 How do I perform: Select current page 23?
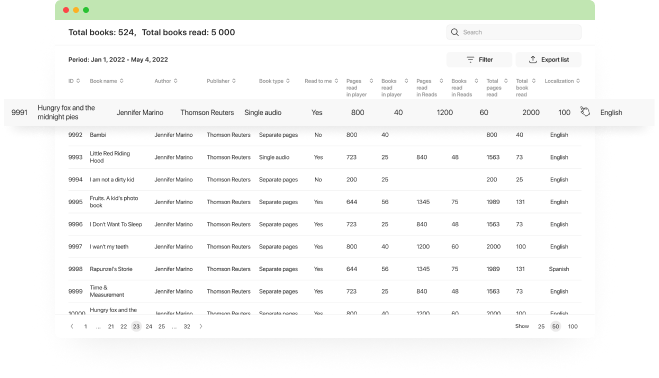[x=136, y=326]
